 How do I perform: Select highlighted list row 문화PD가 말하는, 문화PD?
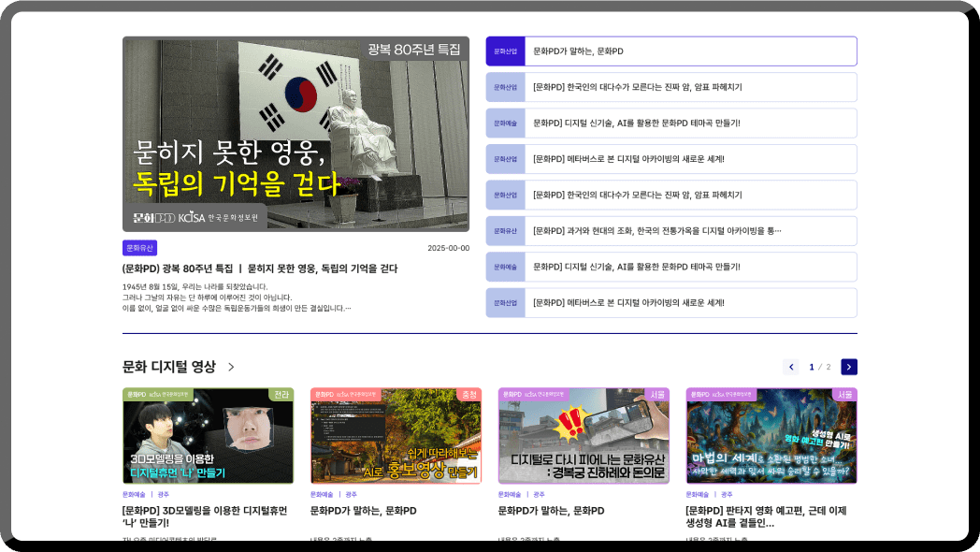pyautogui.click(x=671, y=51)
